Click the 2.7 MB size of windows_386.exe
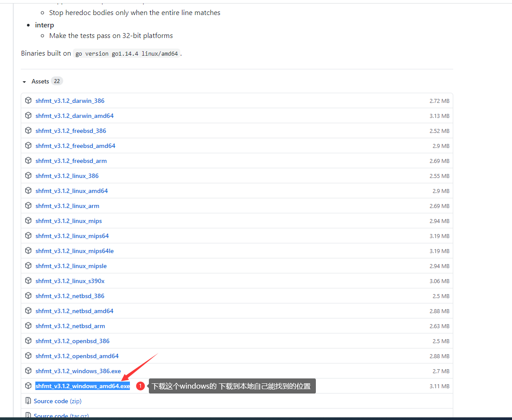Image resolution: width=512 pixels, height=420 pixels. click(x=441, y=371)
